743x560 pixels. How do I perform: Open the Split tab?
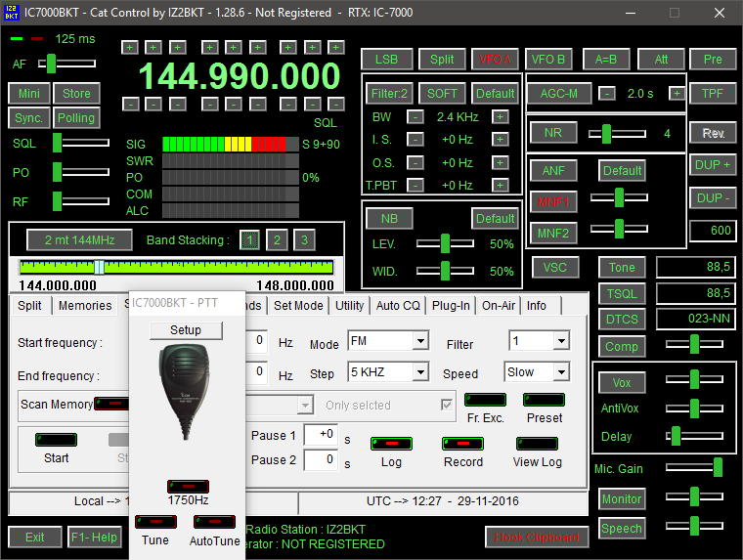tap(30, 306)
